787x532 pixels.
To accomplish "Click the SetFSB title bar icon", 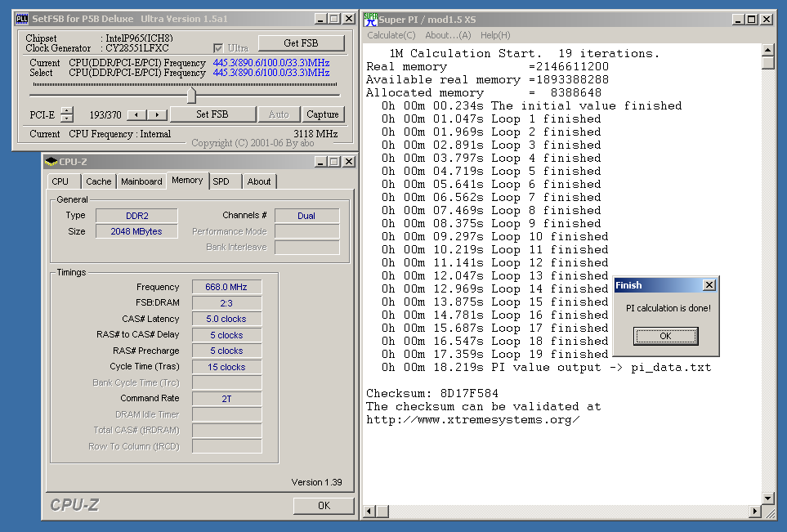I will 21,19.
